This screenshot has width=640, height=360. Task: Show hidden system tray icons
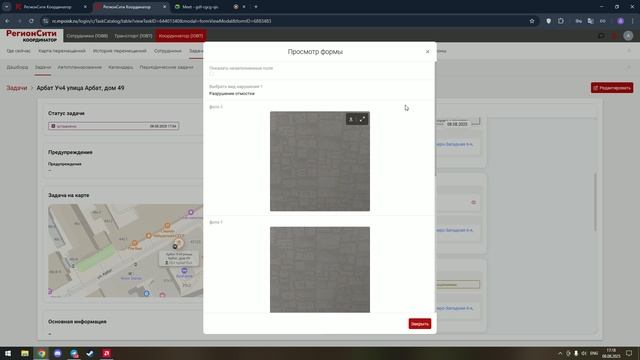(560, 353)
